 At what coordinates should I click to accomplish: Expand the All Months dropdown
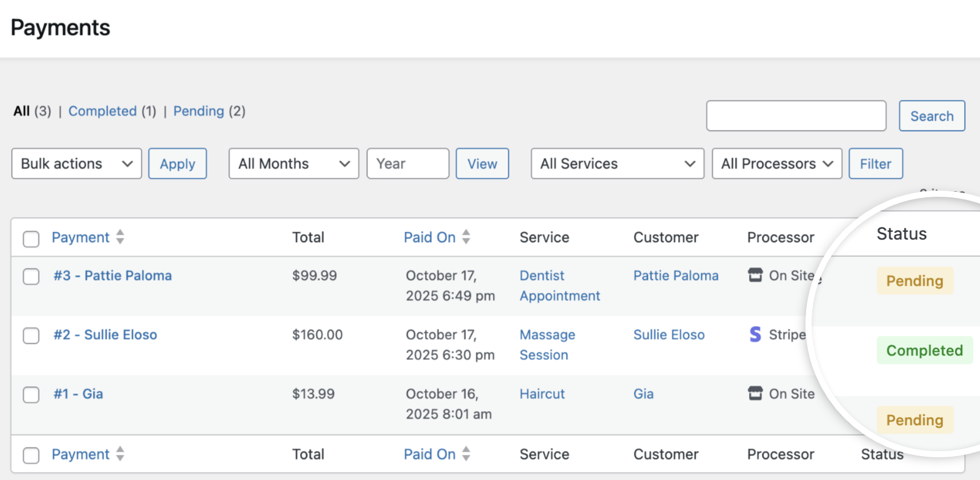[x=293, y=164]
